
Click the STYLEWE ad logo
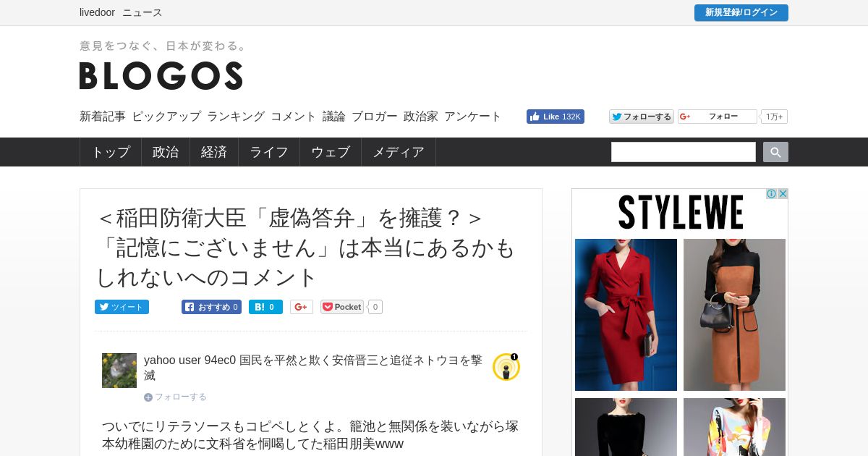[x=680, y=212]
